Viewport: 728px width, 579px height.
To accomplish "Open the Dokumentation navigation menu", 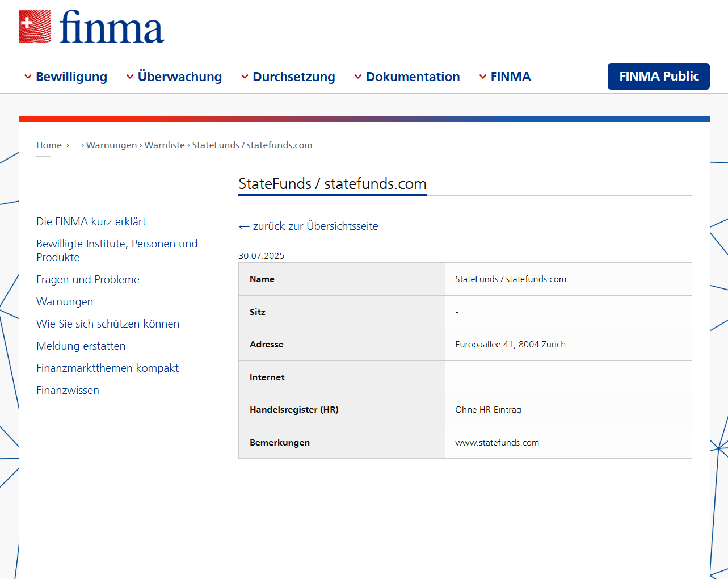I will (413, 77).
